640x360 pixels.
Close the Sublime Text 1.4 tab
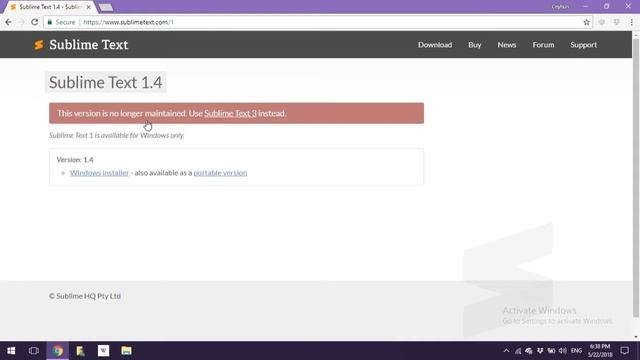point(89,7)
